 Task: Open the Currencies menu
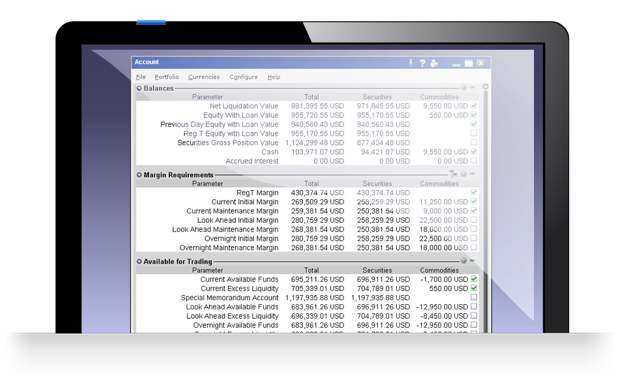pos(203,77)
